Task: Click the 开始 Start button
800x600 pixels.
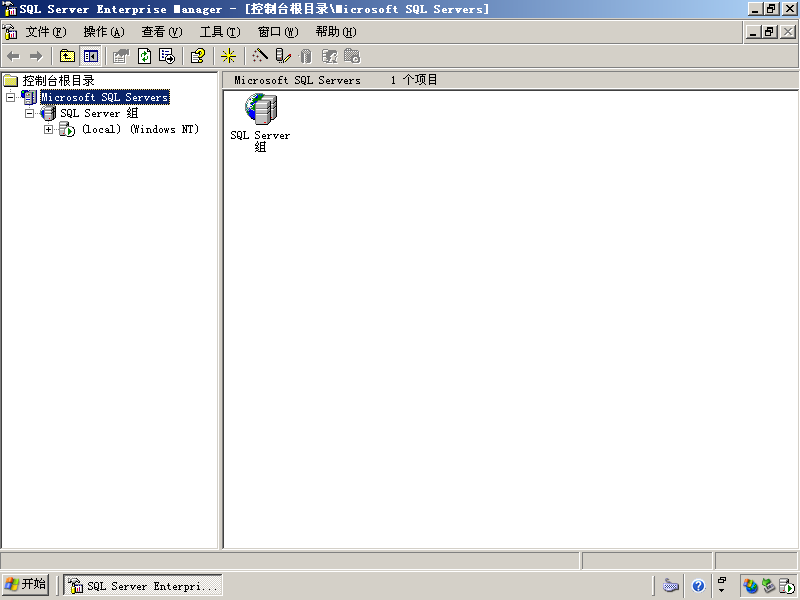Action: coord(26,585)
